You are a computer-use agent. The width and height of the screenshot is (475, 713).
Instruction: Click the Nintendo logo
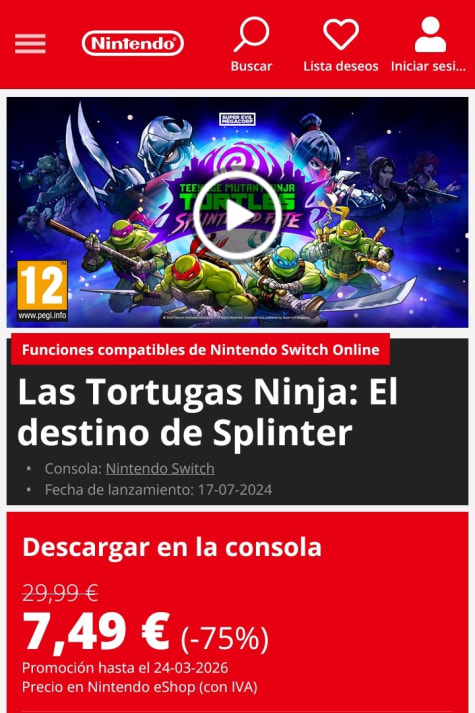[x=133, y=44]
